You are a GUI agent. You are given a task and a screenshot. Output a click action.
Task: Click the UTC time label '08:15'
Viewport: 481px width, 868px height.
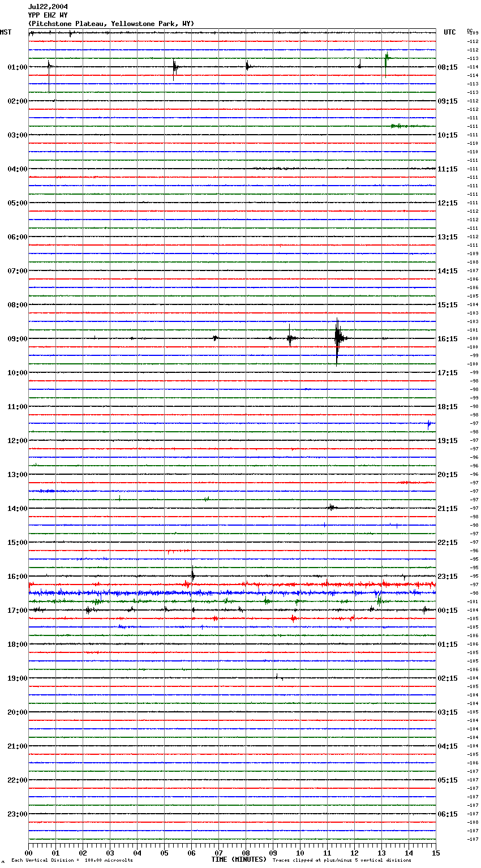[x=448, y=67]
